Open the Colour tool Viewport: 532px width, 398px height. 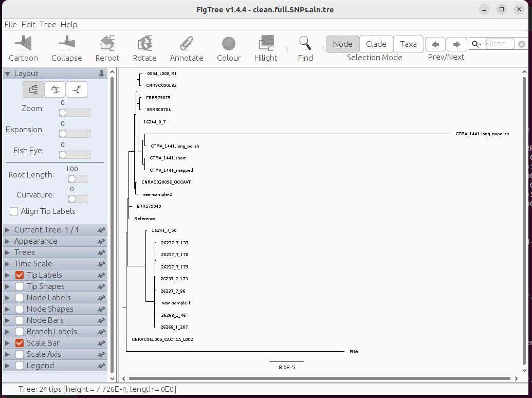(229, 43)
